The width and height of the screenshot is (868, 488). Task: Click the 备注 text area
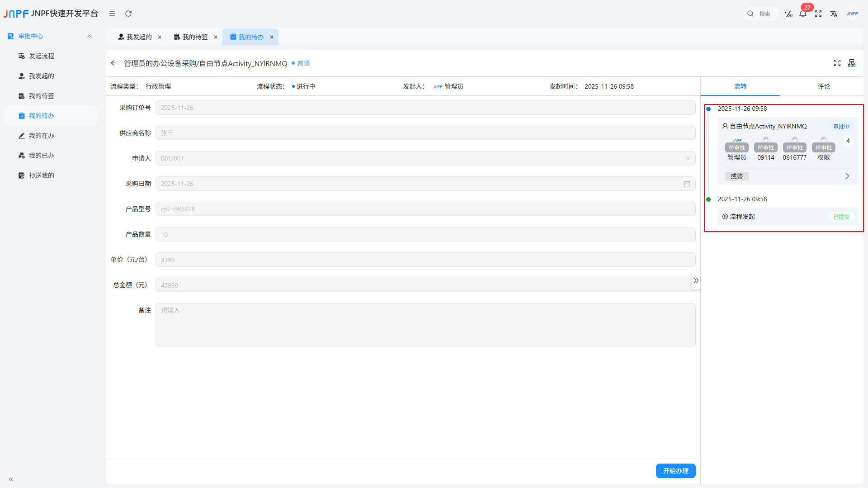(x=425, y=325)
